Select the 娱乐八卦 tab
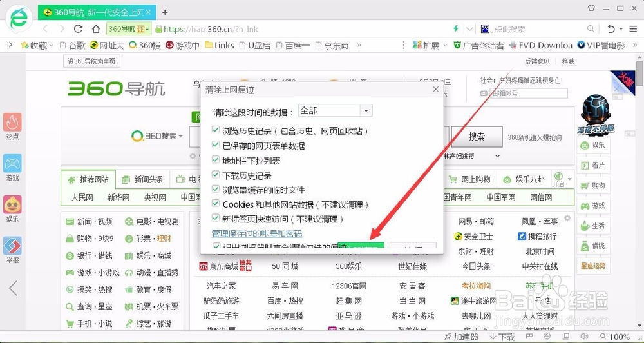This screenshot has width=644, height=343. point(524,180)
